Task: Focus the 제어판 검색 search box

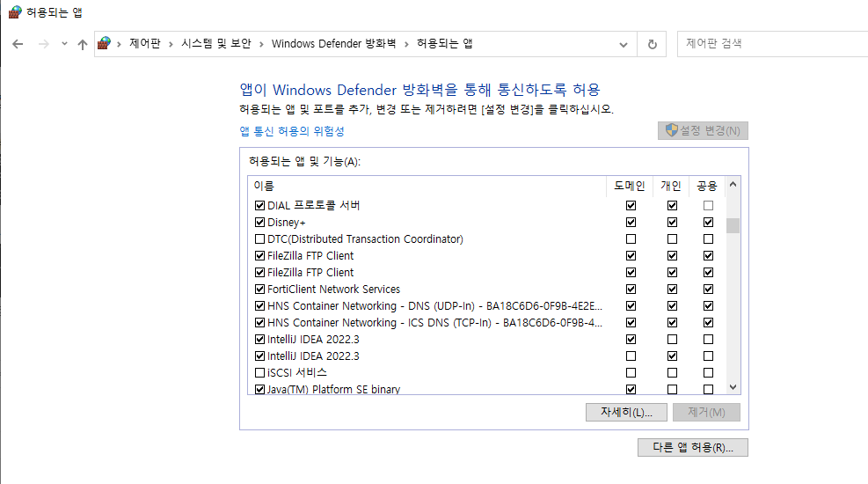Action: click(x=772, y=44)
